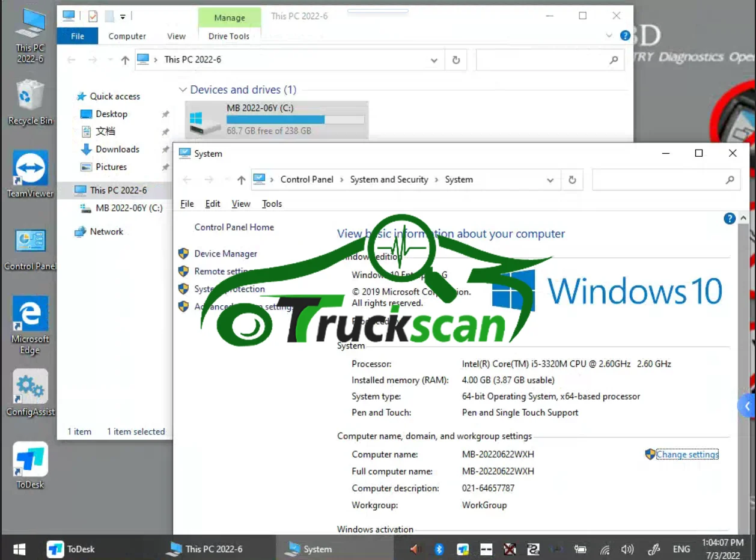Click back arrow in System window
756x560 pixels.
pos(187,180)
